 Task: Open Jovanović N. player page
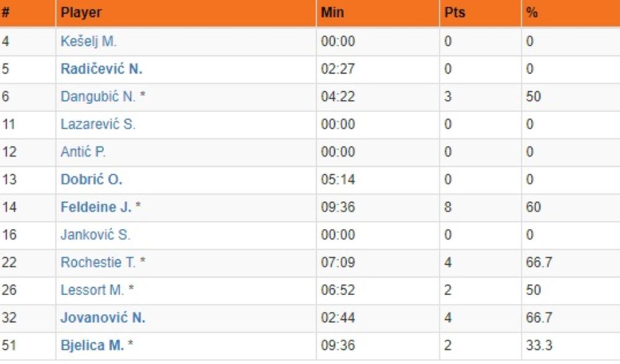[x=102, y=317]
